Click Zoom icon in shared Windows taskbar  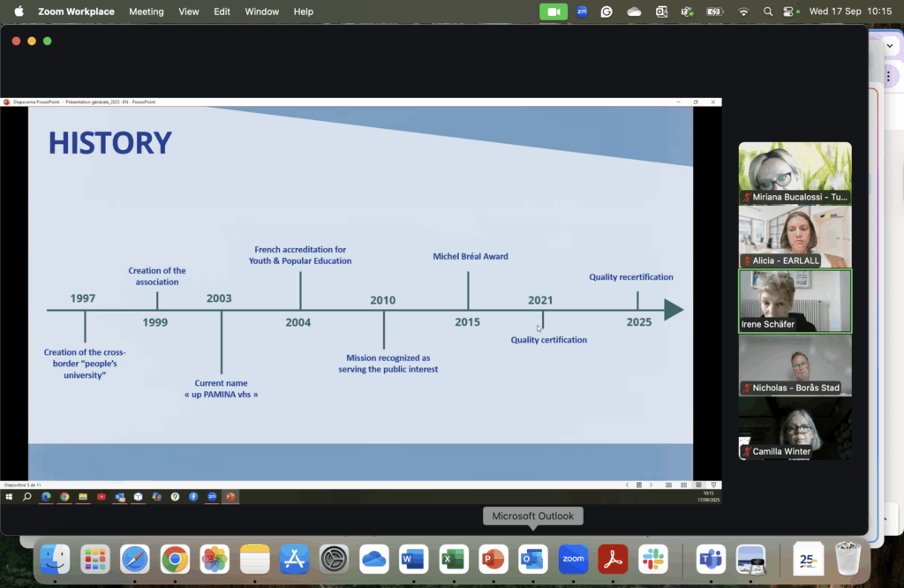coord(212,496)
